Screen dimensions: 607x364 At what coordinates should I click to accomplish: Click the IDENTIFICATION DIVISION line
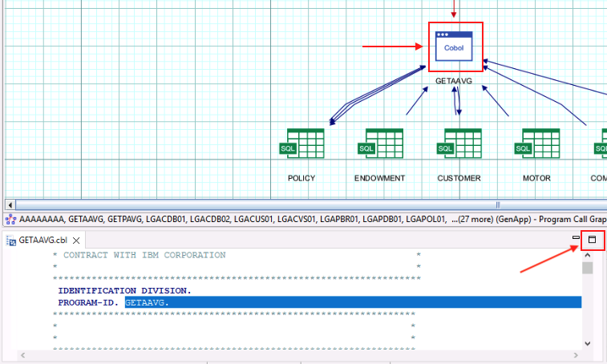click(124, 290)
